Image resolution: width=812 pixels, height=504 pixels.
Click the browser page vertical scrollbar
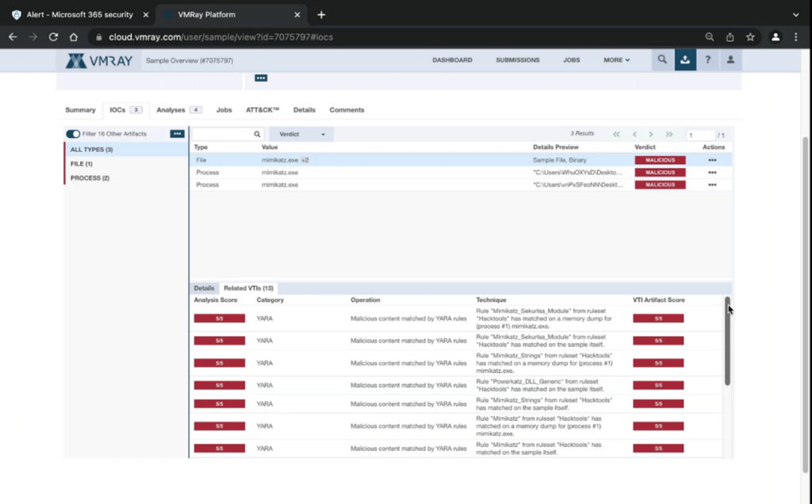(x=806, y=305)
